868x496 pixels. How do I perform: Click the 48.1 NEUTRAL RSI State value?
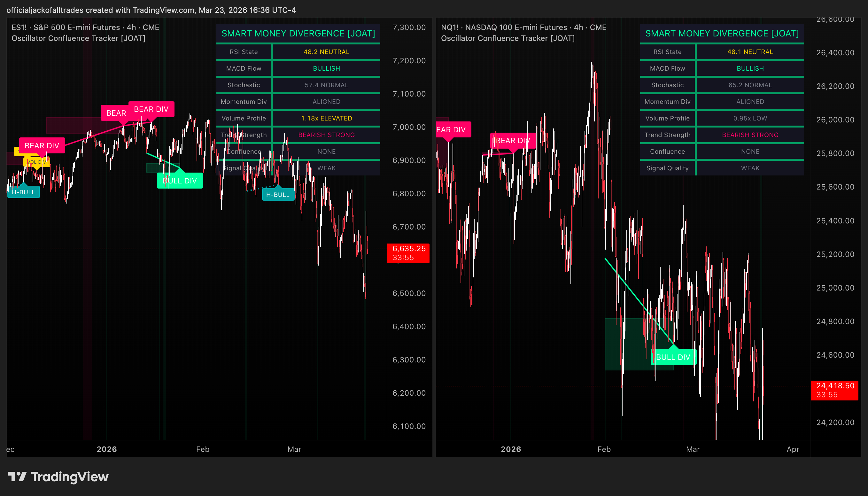tap(750, 52)
